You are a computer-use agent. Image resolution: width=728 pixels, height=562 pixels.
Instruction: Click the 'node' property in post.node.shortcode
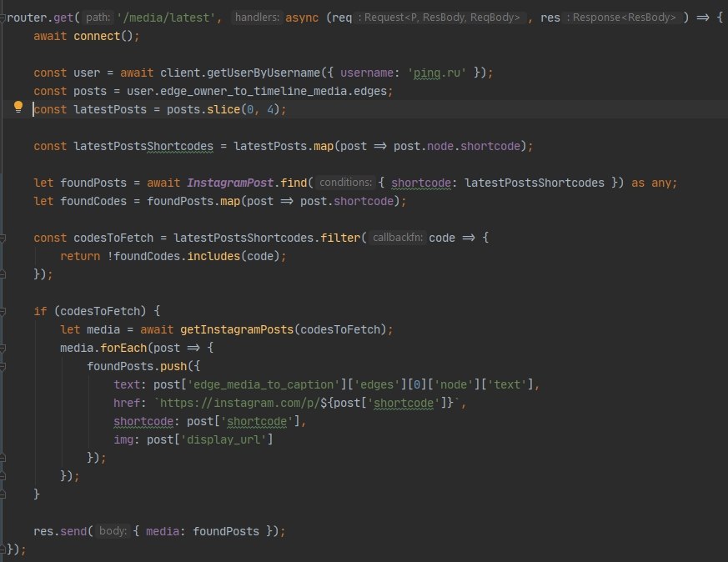[440, 146]
